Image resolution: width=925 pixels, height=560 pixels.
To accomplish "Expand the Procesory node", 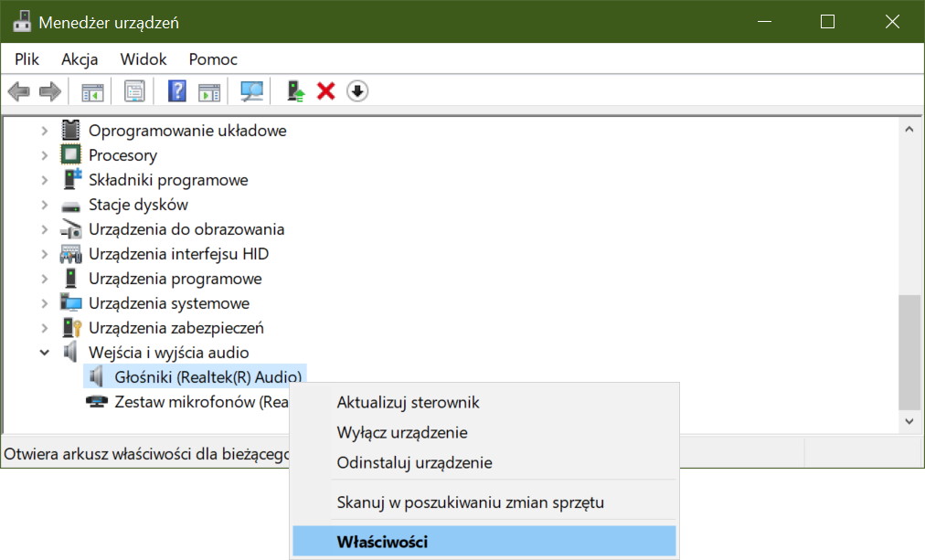I will click(x=44, y=155).
